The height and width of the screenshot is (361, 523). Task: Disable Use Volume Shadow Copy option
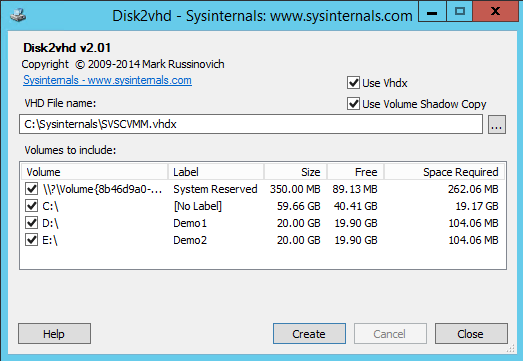353,104
